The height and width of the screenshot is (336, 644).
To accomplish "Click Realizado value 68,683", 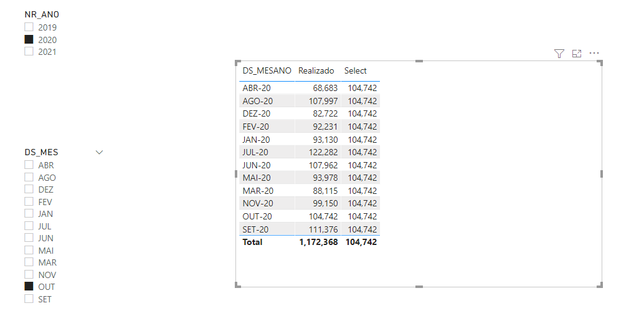I will [x=325, y=88].
